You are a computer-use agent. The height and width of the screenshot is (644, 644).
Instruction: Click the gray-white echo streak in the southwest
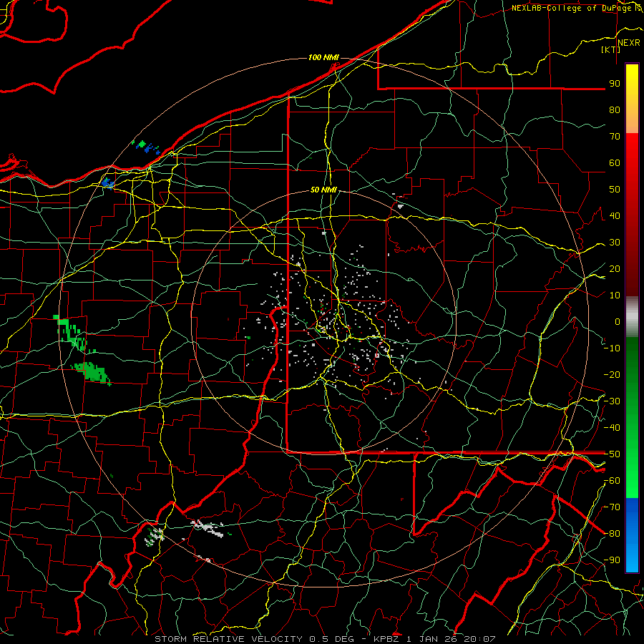point(208,528)
